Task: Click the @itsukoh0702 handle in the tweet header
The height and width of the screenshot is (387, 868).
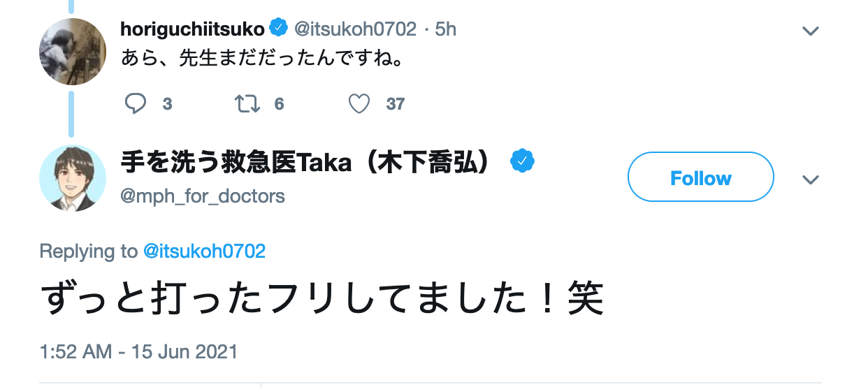Action: click(x=355, y=29)
